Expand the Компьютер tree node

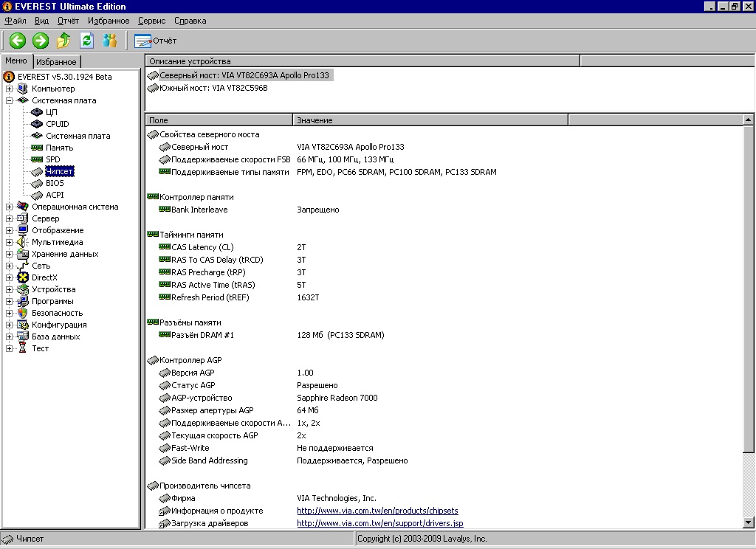point(10,89)
